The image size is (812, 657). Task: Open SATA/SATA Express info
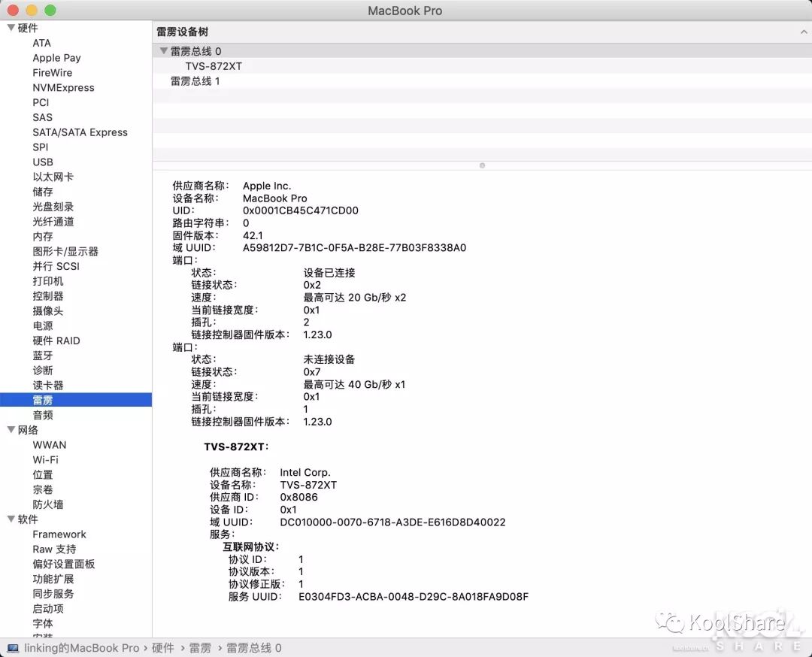coord(80,132)
